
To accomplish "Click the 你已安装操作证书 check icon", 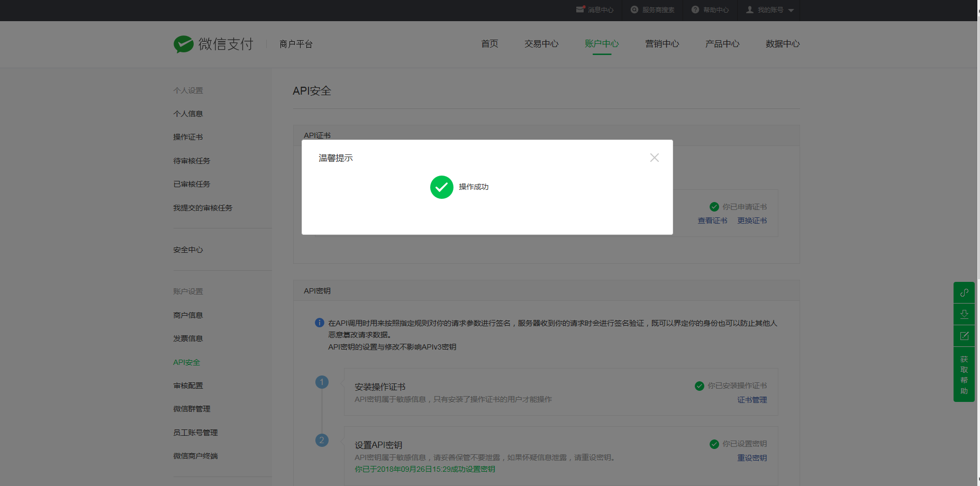I will coord(700,386).
